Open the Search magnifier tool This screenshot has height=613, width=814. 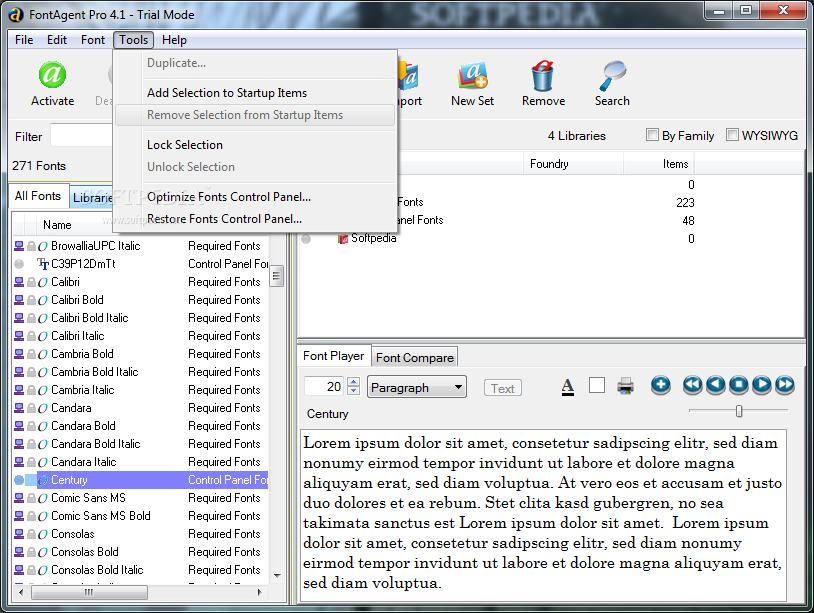pyautogui.click(x=613, y=76)
